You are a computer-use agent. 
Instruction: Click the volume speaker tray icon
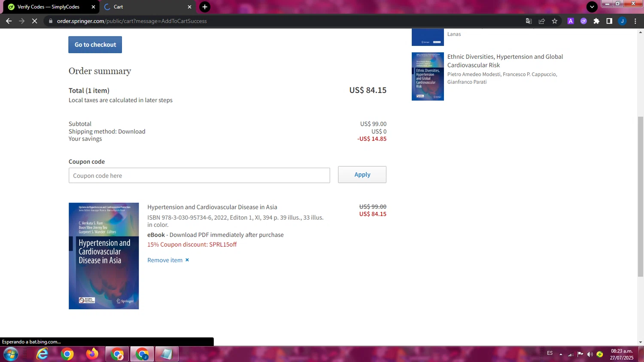(x=590, y=354)
